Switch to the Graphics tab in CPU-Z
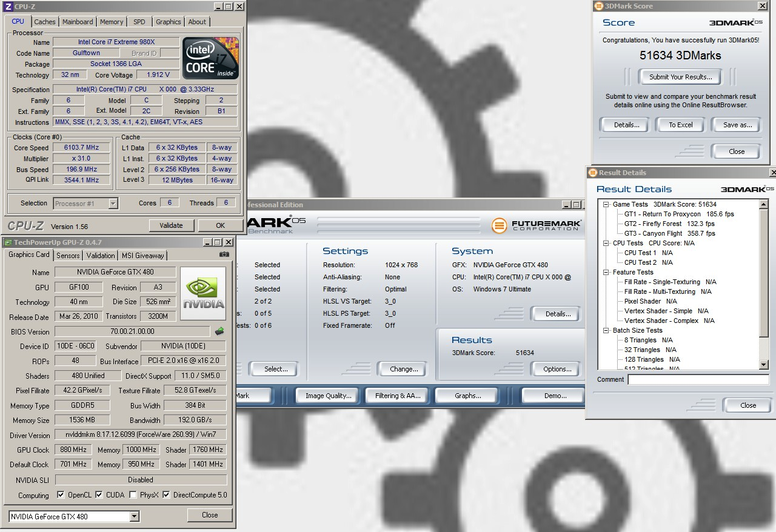 click(x=169, y=22)
